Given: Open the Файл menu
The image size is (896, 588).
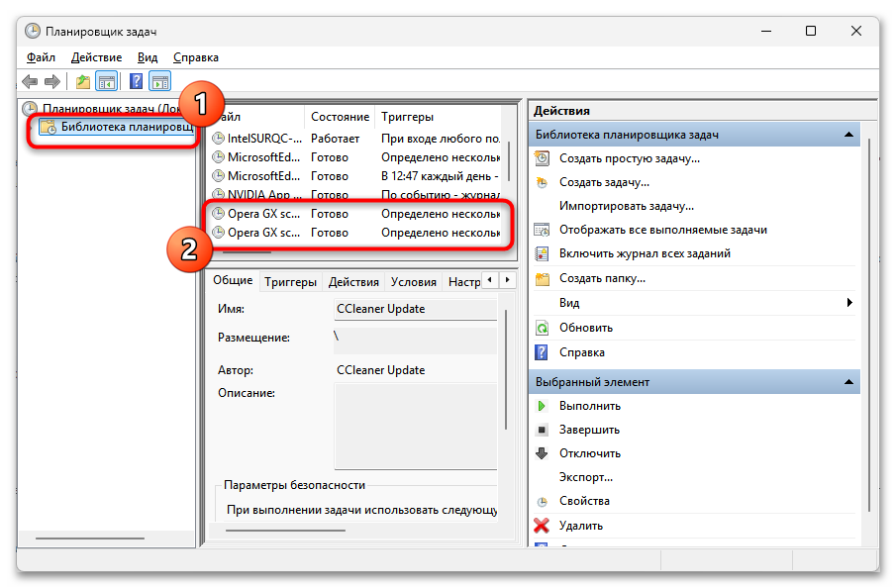Looking at the screenshot, I should click(41, 57).
